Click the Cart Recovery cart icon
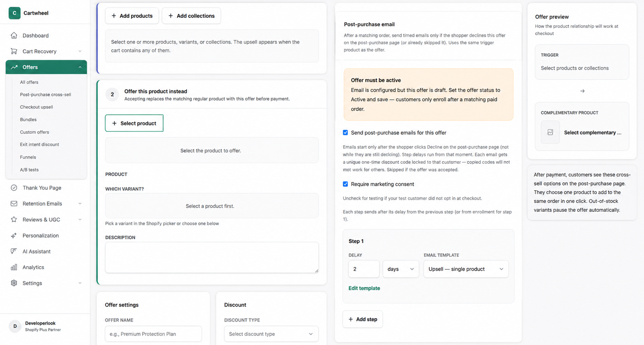Image resolution: width=644 pixels, height=345 pixels. pos(14,51)
